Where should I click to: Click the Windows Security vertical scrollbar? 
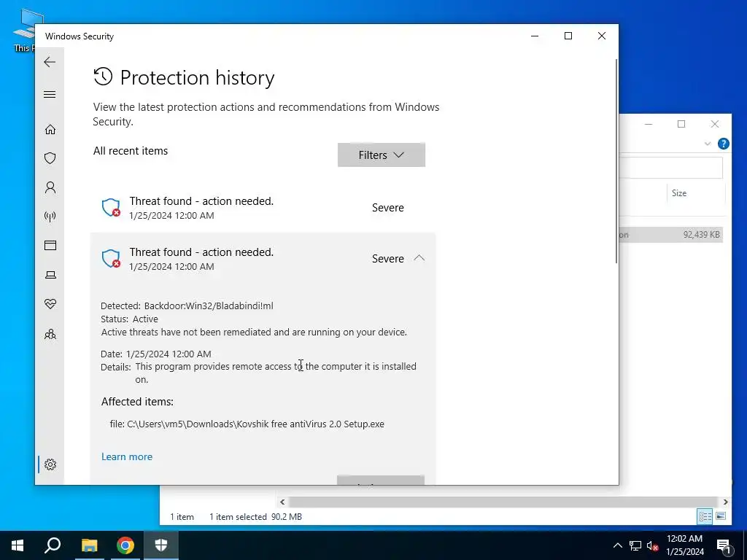[616, 162]
